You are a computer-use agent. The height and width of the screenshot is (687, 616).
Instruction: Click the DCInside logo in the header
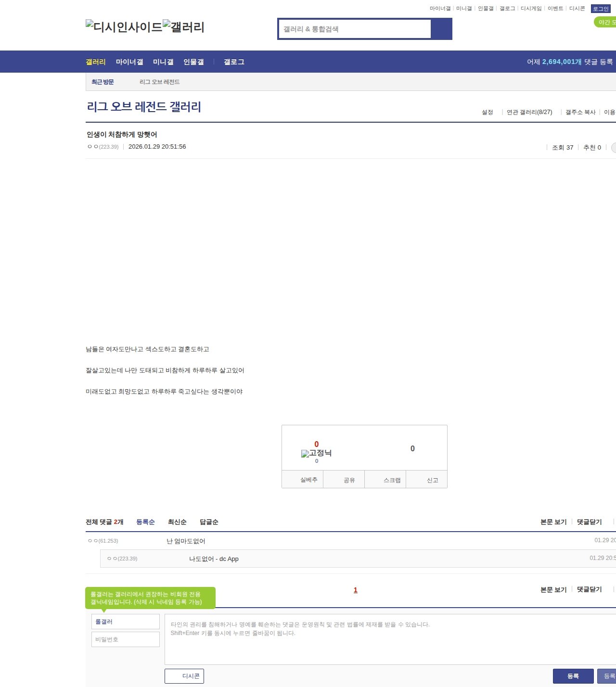point(124,27)
